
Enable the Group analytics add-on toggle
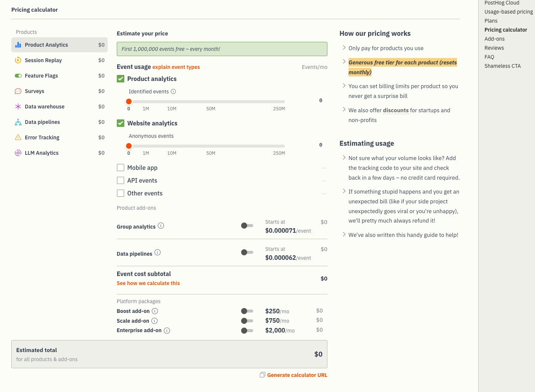(x=247, y=226)
